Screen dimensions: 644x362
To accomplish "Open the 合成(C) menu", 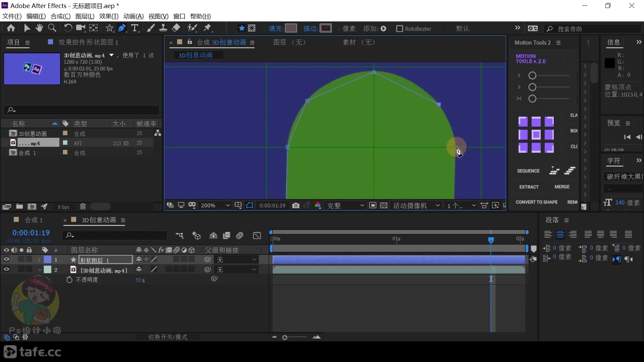I will click(x=61, y=16).
